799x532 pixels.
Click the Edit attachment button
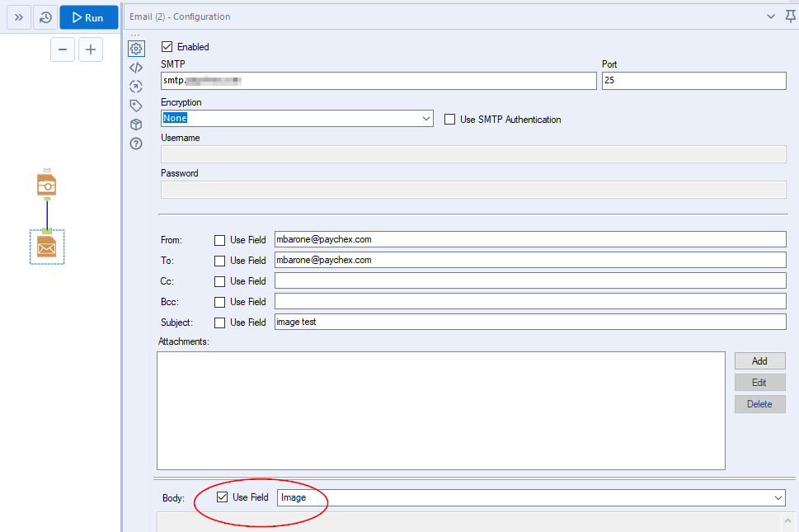pyautogui.click(x=759, y=382)
